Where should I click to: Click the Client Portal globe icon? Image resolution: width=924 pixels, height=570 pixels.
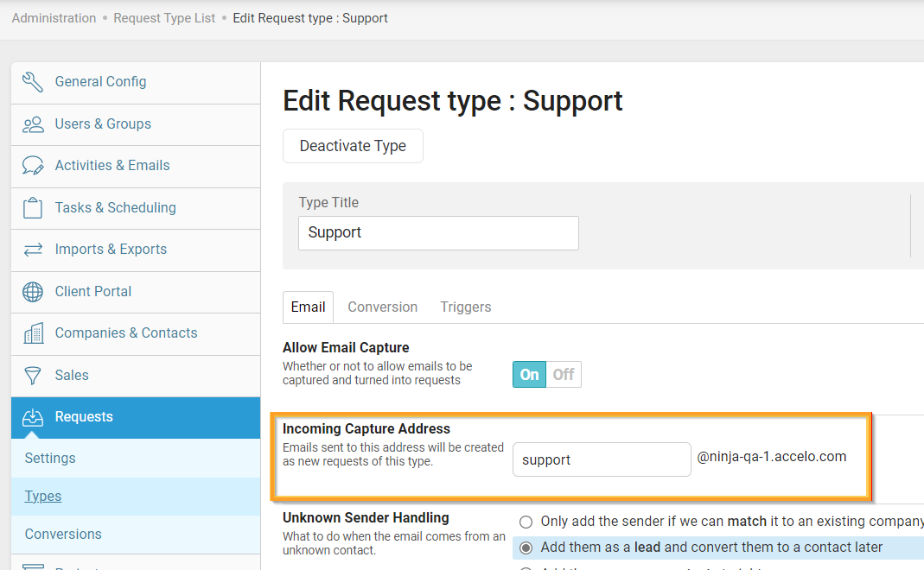coord(33,292)
